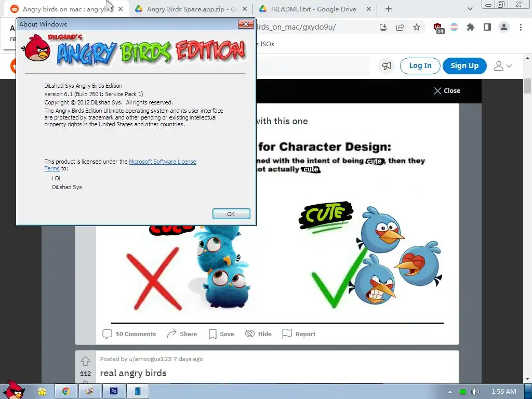
Task: Hide the character design post
Action: pyautogui.click(x=258, y=334)
